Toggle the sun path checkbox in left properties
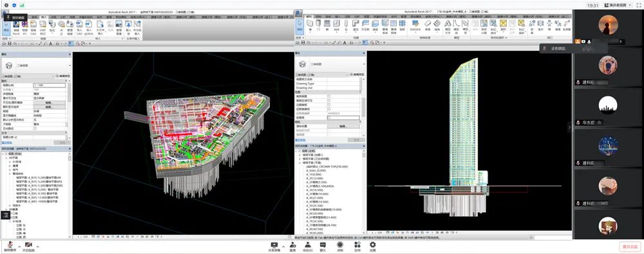 click(x=35, y=128)
